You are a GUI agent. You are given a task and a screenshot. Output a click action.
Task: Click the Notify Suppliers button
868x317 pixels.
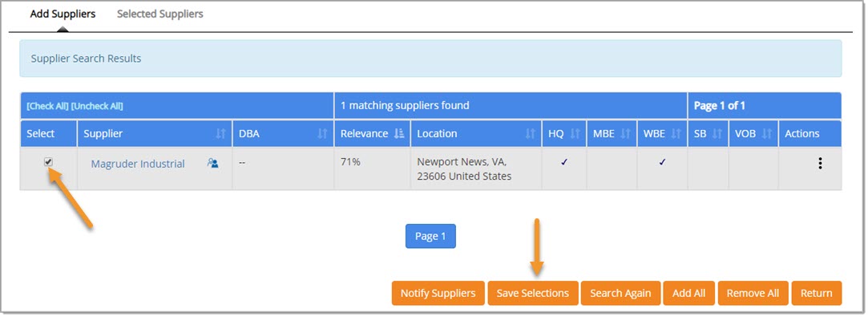[x=438, y=293]
